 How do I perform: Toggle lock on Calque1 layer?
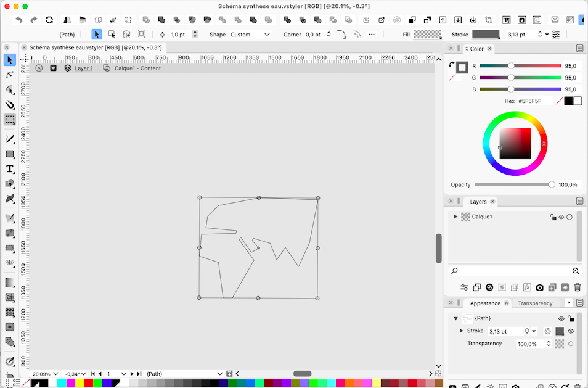[x=553, y=217]
